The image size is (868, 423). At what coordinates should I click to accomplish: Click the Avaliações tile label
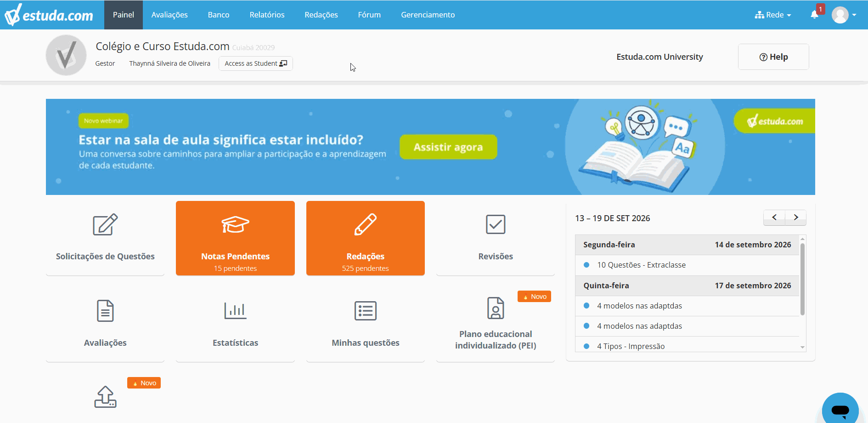tap(105, 343)
